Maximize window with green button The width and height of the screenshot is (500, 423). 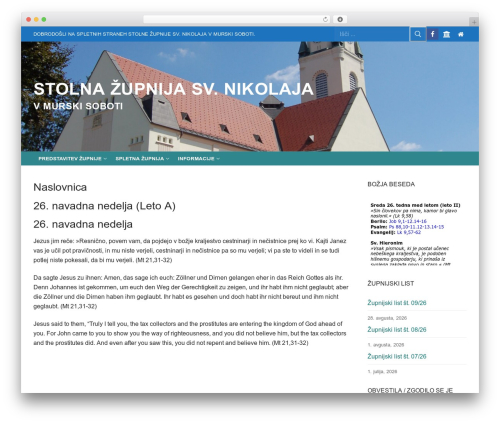[x=44, y=19]
